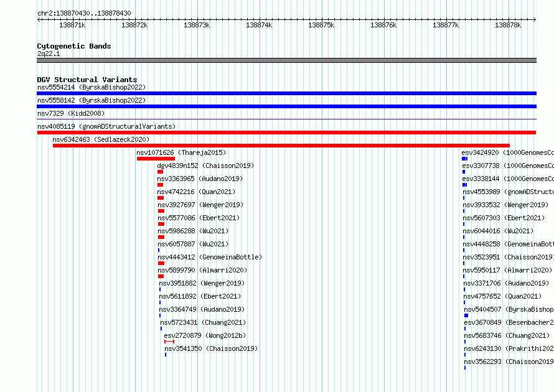Click nsv5577086 (Ebert2021) label
The image size is (554, 392).
point(199,218)
